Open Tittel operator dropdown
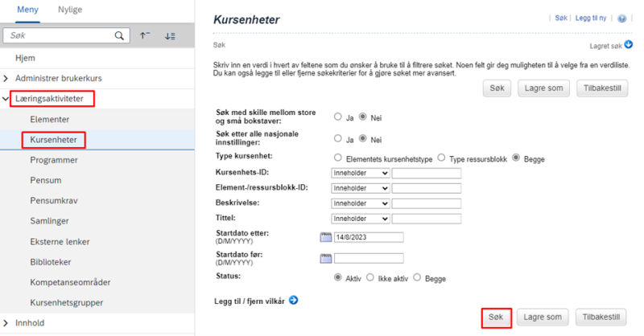Viewport: 644px width, 336px height. (360, 219)
